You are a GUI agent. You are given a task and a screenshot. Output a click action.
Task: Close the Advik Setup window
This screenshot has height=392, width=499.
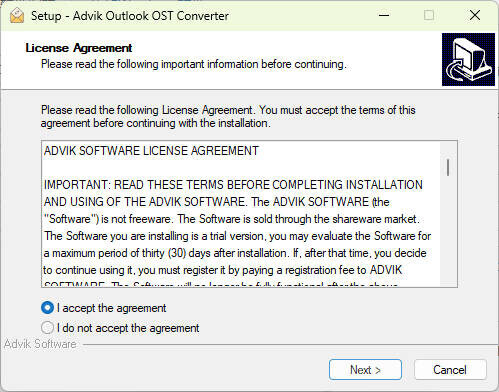click(475, 15)
